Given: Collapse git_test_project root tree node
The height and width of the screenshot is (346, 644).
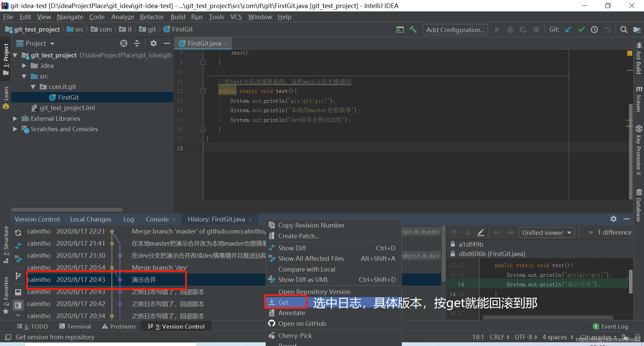Looking at the screenshot, I should point(15,55).
